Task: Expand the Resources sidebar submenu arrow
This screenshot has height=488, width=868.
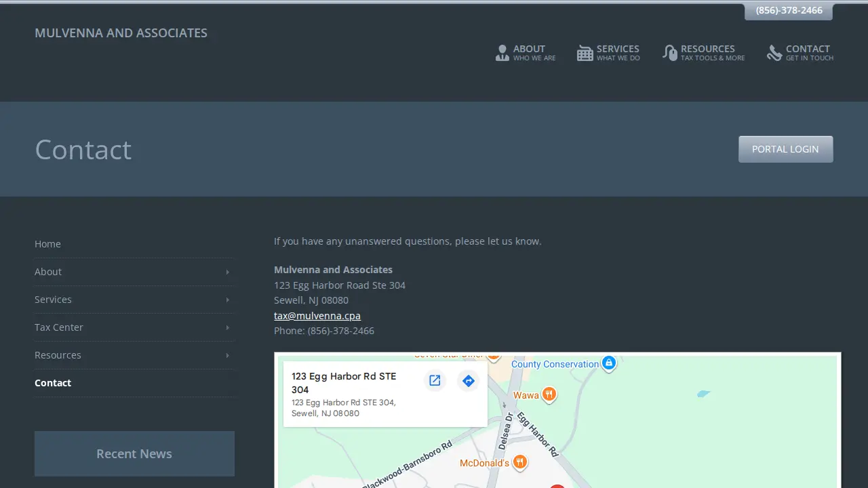Action: 227,355
